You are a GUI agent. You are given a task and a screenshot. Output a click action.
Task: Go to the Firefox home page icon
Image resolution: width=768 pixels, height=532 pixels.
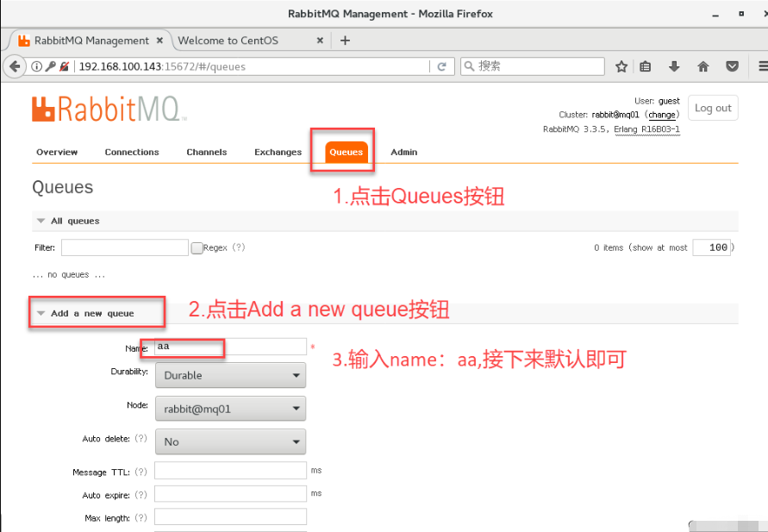tap(702, 66)
